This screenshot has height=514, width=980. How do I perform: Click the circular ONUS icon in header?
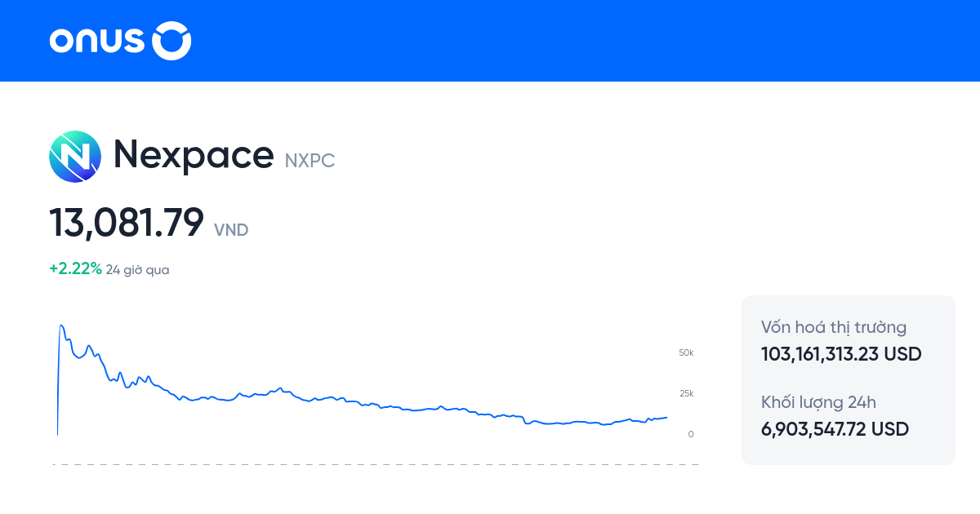click(171, 40)
